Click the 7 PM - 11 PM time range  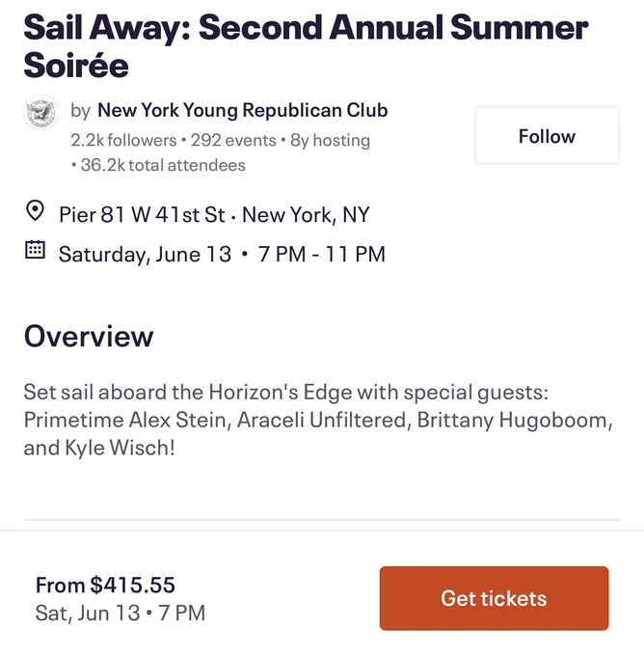point(322,254)
